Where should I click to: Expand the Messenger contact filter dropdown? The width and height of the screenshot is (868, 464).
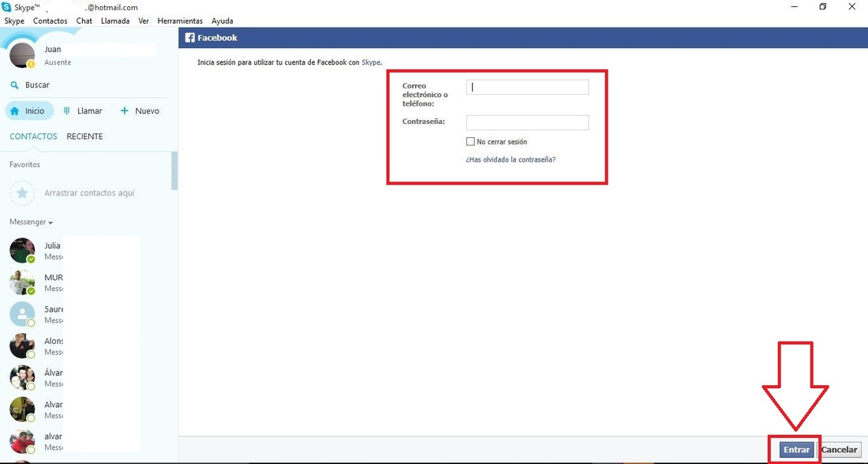click(31, 222)
